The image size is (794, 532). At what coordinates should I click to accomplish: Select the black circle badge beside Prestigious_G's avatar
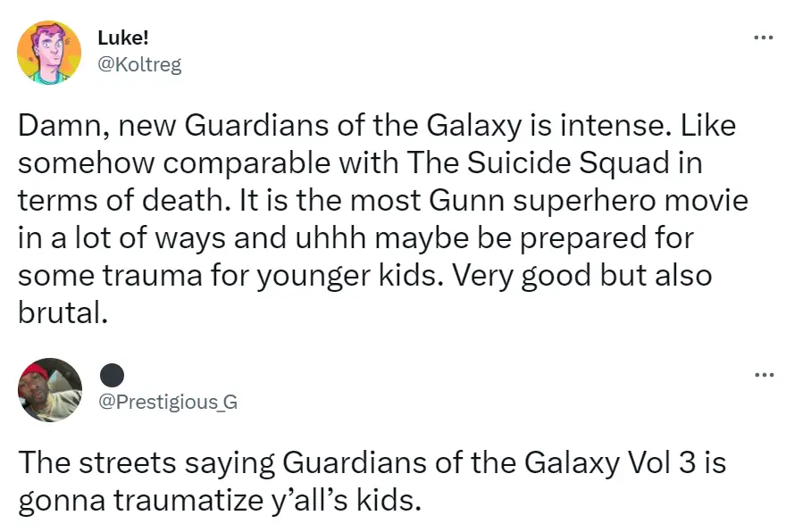click(113, 375)
